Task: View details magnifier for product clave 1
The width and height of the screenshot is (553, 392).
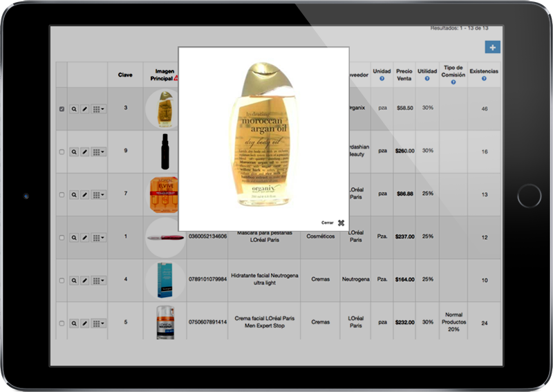Action: pyautogui.click(x=74, y=238)
